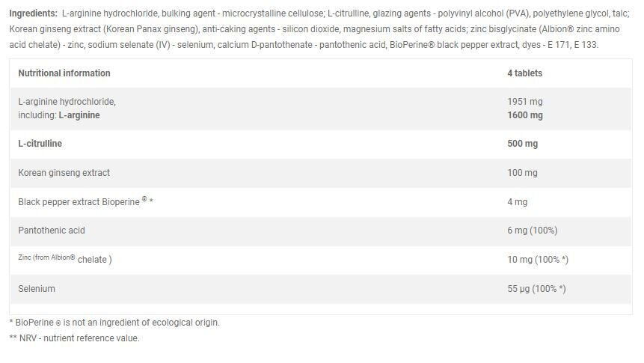Select the 1951 mg value
The width and height of the screenshot is (644, 363).
coord(524,102)
